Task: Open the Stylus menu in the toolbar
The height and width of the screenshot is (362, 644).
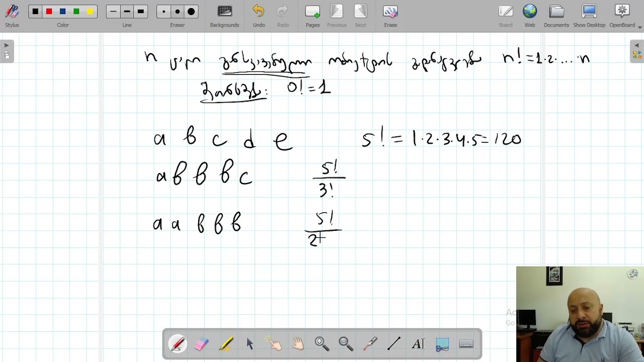Action: (12, 16)
